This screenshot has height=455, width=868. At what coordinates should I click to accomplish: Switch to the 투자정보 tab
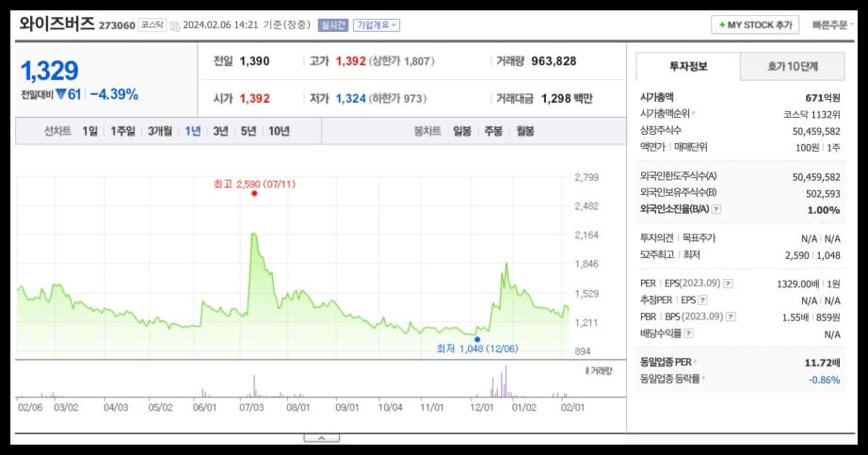click(688, 67)
